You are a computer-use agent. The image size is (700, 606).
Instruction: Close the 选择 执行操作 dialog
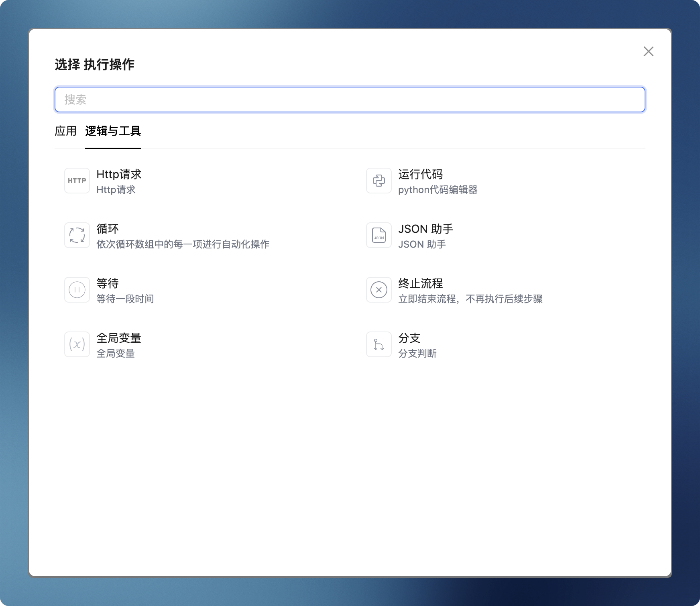[x=648, y=51]
